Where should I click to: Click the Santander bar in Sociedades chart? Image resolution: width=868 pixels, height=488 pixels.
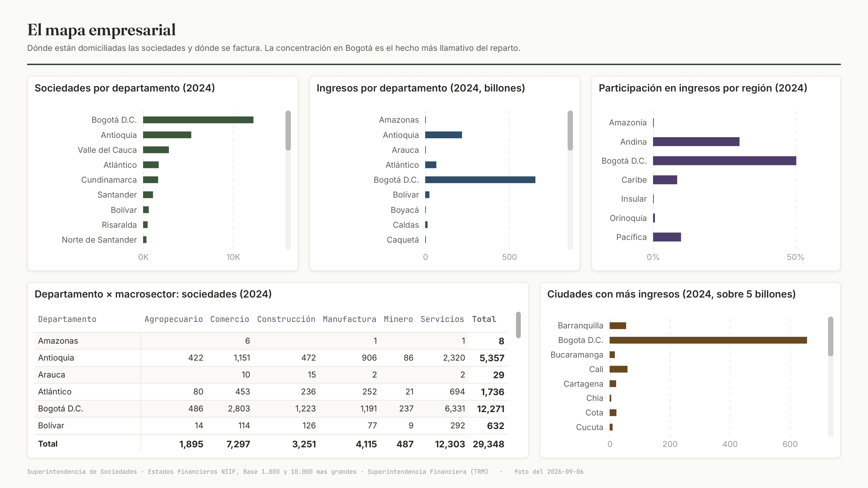[148, 195]
